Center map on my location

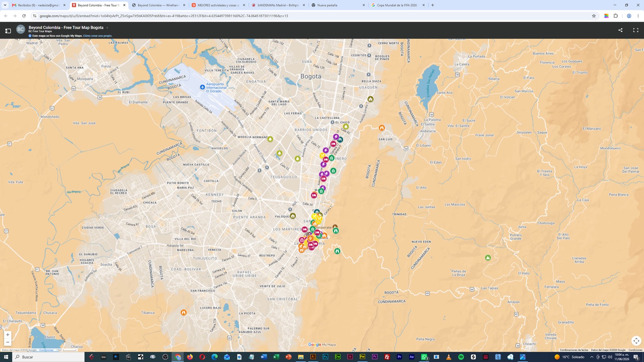[x=636, y=341]
